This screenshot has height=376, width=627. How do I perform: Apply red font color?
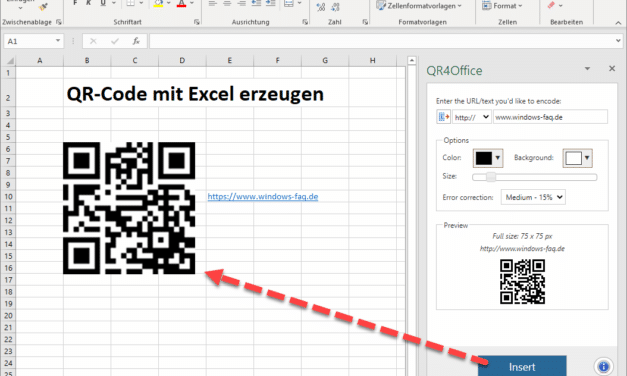pyautogui.click(x=182, y=4)
